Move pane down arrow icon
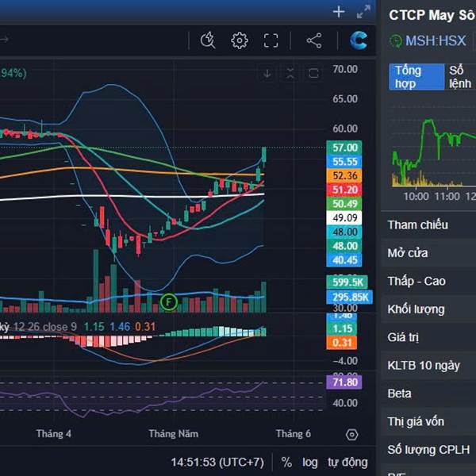Viewport: 476px width, 476px height. click(x=267, y=74)
